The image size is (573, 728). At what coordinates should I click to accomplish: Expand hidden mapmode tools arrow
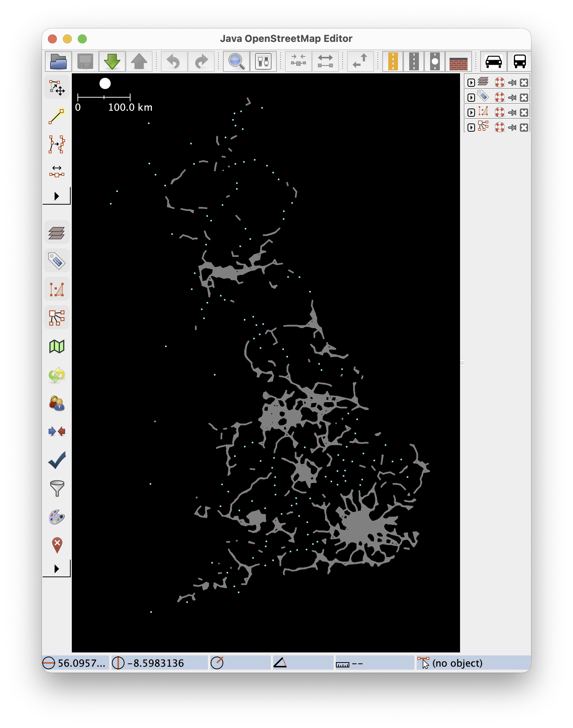pyautogui.click(x=56, y=196)
